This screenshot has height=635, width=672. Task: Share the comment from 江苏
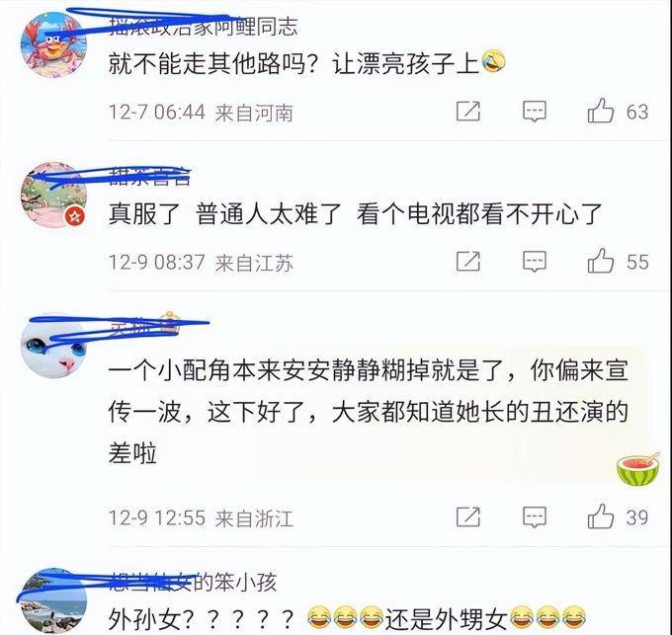(468, 261)
